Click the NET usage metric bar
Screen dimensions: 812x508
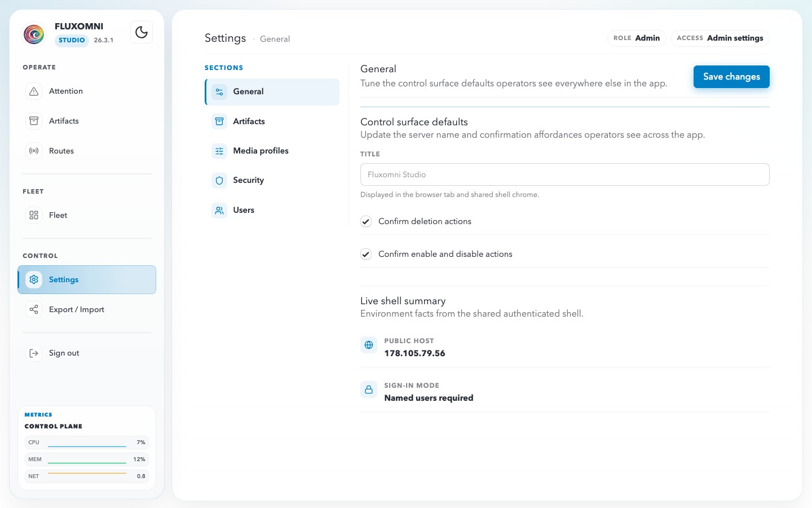(x=87, y=476)
